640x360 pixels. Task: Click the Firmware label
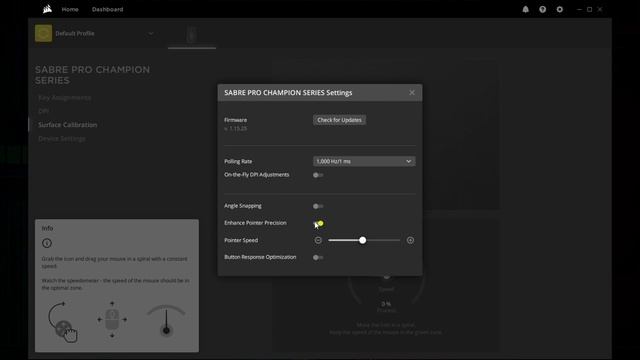(x=236, y=120)
